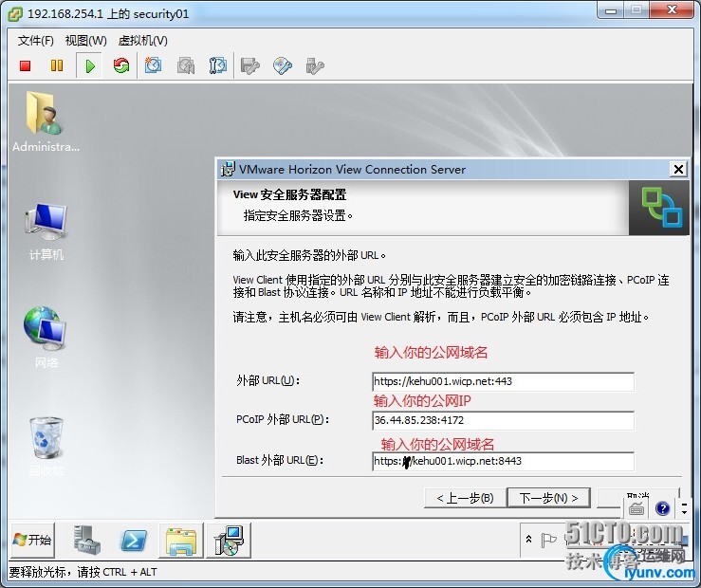Open Server Manager from the taskbar
The width and height of the screenshot is (701, 588).
[x=87, y=541]
